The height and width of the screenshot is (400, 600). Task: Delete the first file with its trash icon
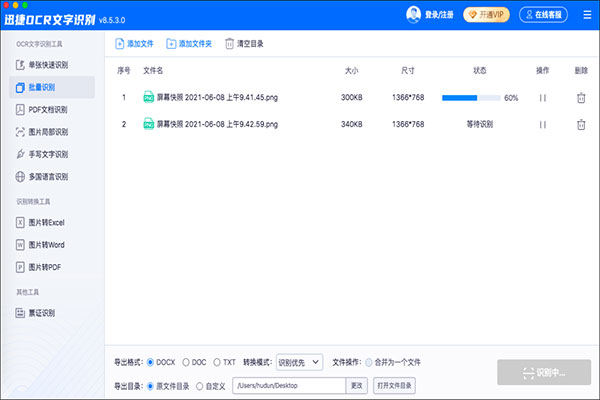[x=580, y=98]
